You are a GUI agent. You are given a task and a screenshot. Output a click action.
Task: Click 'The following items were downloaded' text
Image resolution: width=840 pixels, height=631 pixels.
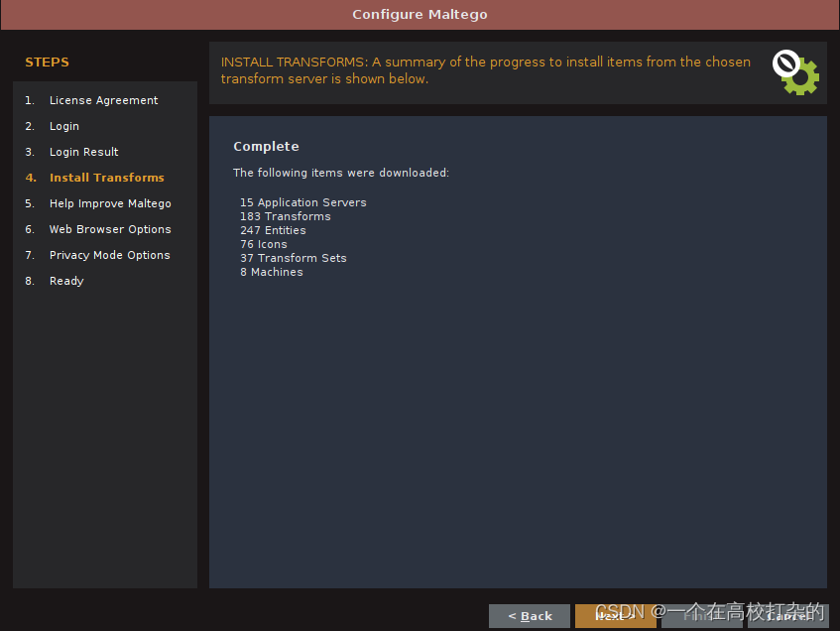tap(341, 173)
